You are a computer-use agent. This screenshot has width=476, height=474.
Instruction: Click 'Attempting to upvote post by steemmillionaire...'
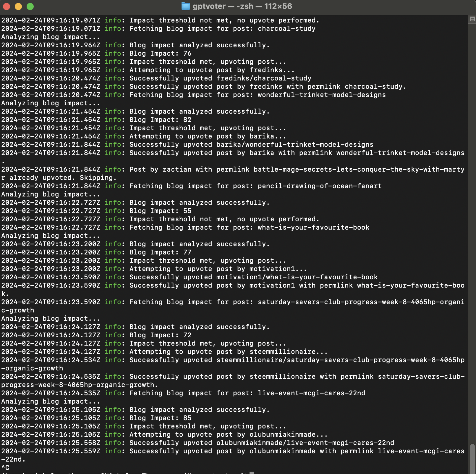tap(229, 352)
